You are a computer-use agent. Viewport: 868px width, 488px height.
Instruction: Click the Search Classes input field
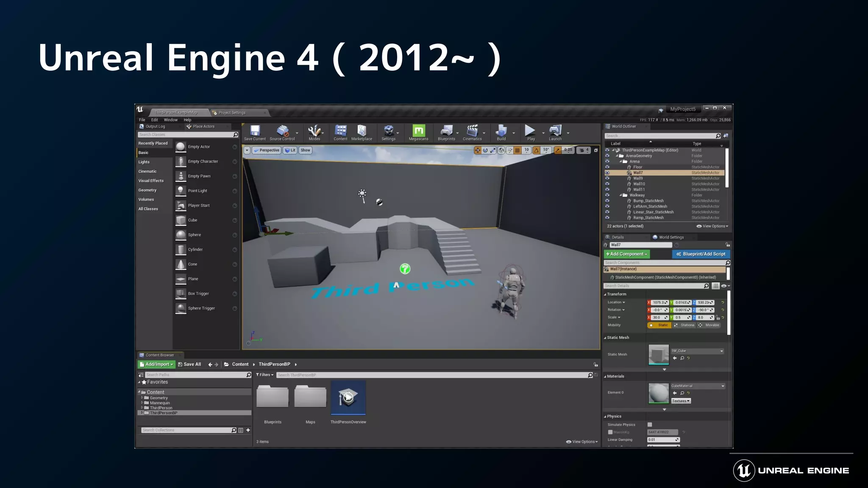coord(188,135)
